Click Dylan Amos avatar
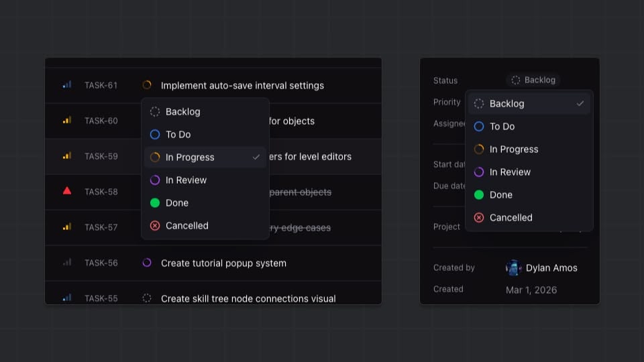644x362 pixels. (513, 267)
